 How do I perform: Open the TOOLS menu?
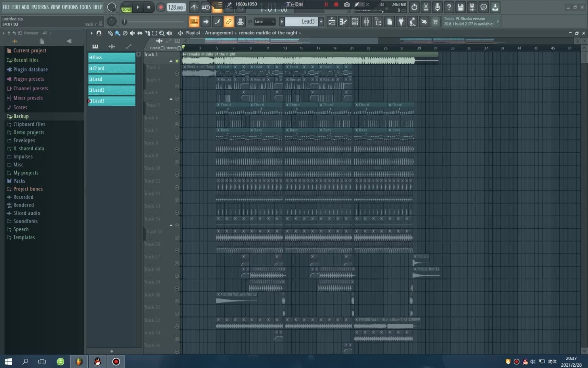coord(85,7)
